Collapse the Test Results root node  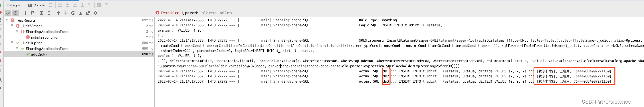(x=7, y=20)
